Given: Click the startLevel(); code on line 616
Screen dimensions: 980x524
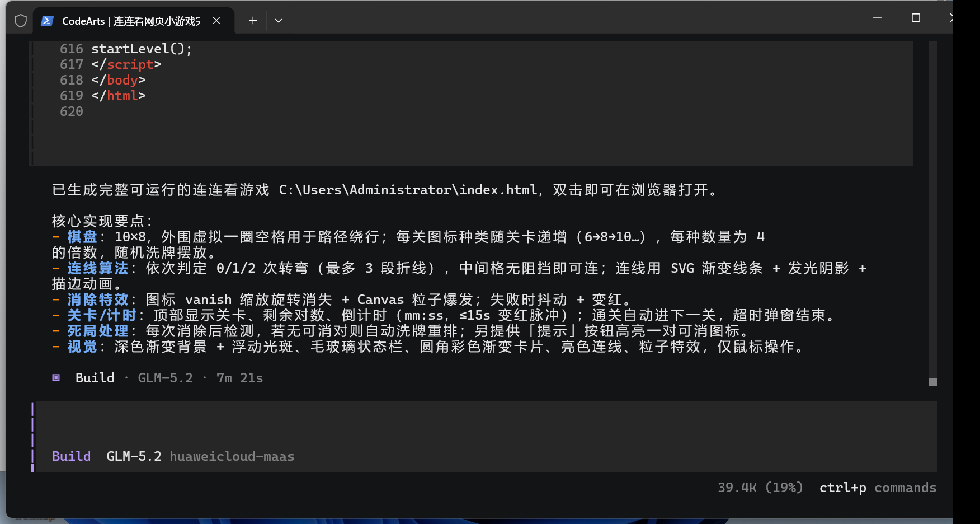Looking at the screenshot, I should point(142,49).
